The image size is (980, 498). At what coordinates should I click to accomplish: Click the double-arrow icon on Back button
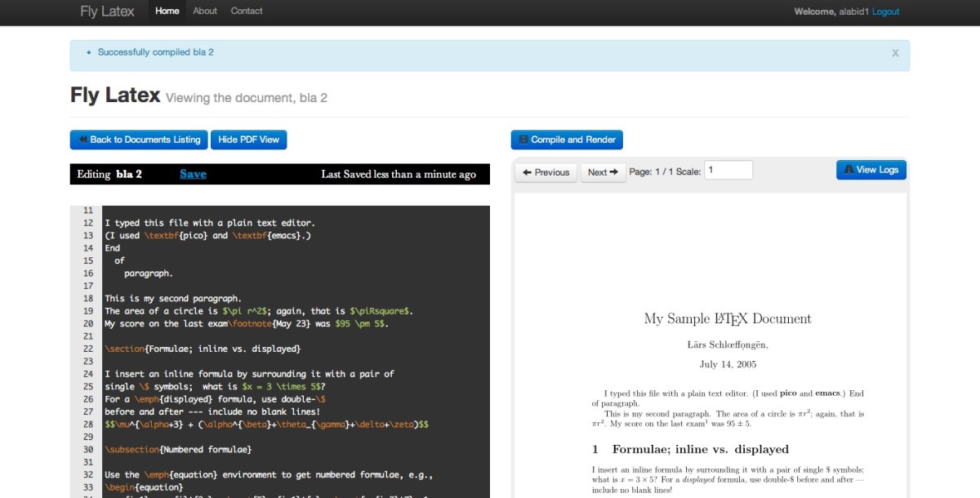[x=82, y=140]
